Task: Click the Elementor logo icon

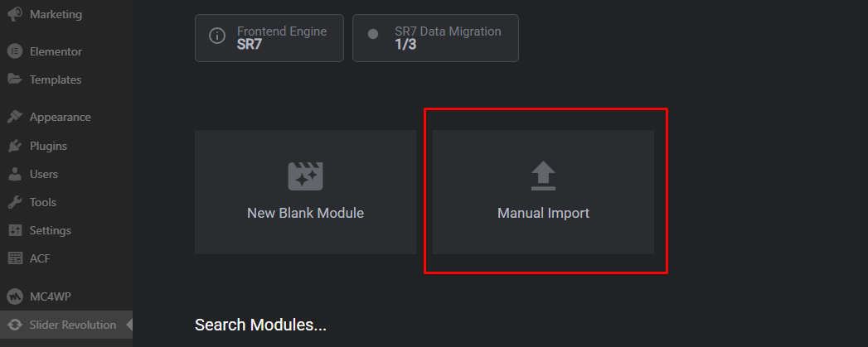Action: pyautogui.click(x=14, y=51)
